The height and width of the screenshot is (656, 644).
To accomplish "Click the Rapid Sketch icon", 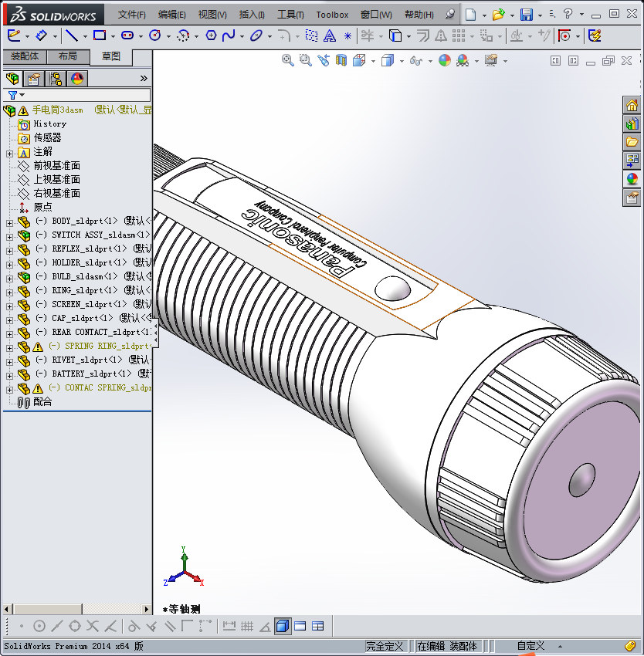I will [595, 36].
